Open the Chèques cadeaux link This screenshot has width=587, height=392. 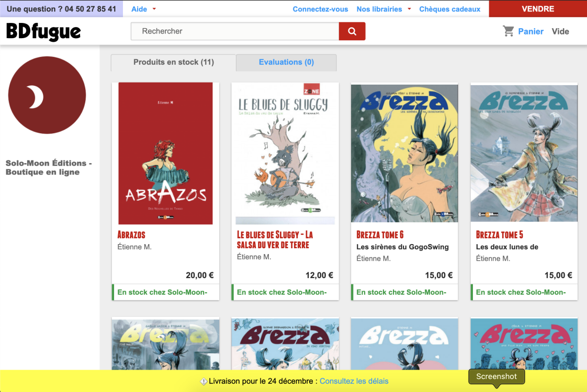tap(449, 9)
